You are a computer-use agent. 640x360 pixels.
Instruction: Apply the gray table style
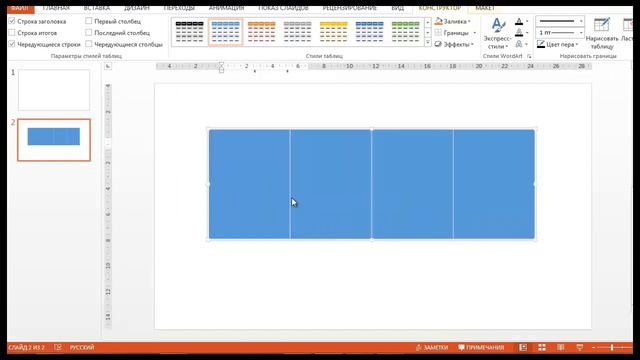coord(297,32)
